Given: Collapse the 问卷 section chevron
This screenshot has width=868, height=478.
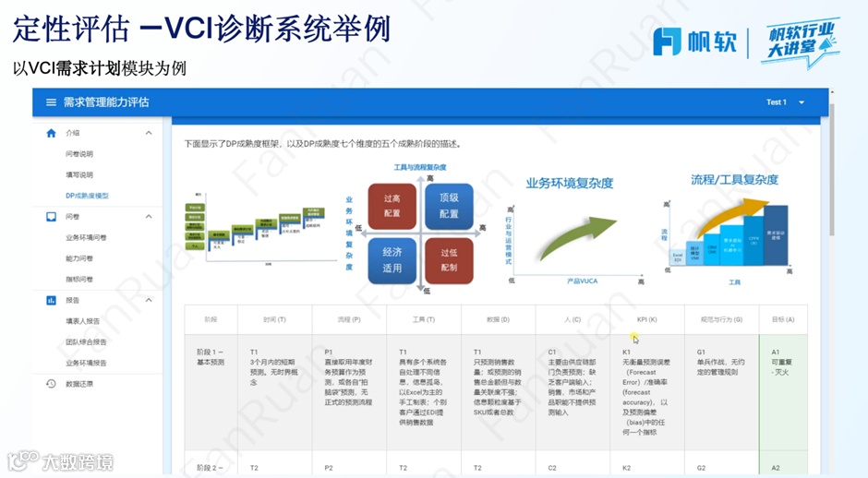Looking at the screenshot, I should (149, 216).
